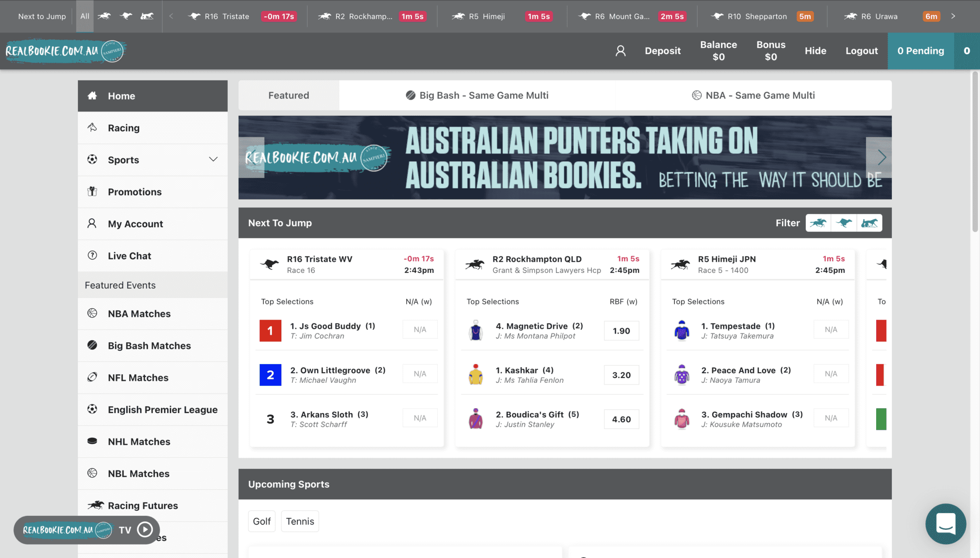Open R16 Tristate in top bar
The width and height of the screenshot is (980, 558).
[x=242, y=16]
